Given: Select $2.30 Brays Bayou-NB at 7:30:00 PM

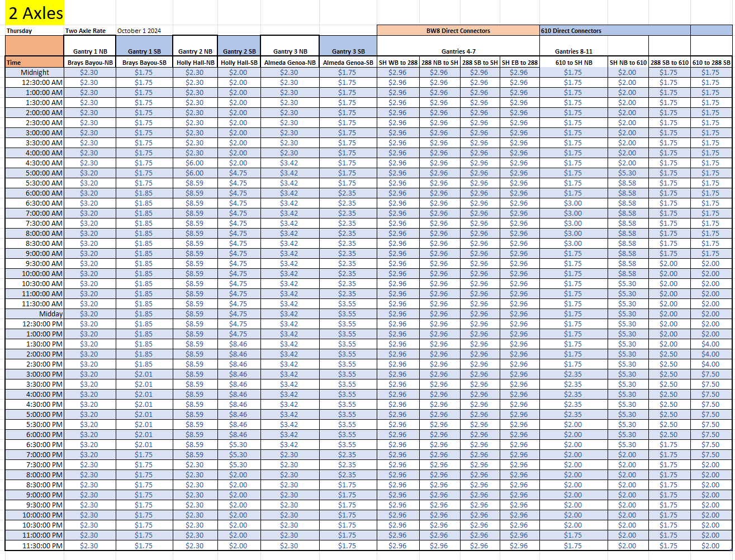Looking at the screenshot, I should (x=89, y=465).
